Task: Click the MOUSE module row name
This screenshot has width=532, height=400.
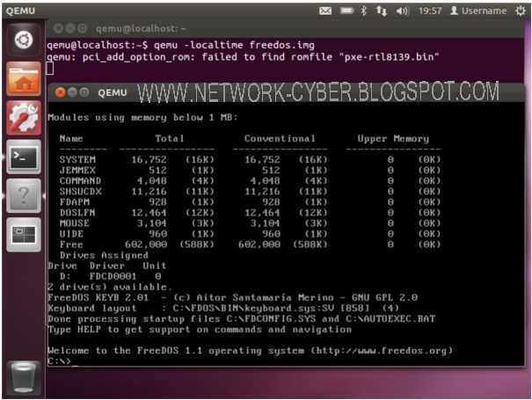Action: [75, 223]
